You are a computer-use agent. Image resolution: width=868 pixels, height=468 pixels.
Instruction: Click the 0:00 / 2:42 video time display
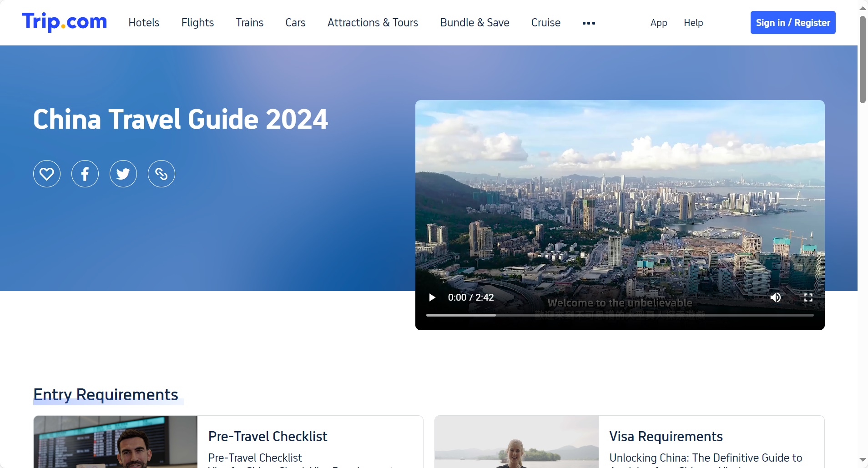coord(471,297)
